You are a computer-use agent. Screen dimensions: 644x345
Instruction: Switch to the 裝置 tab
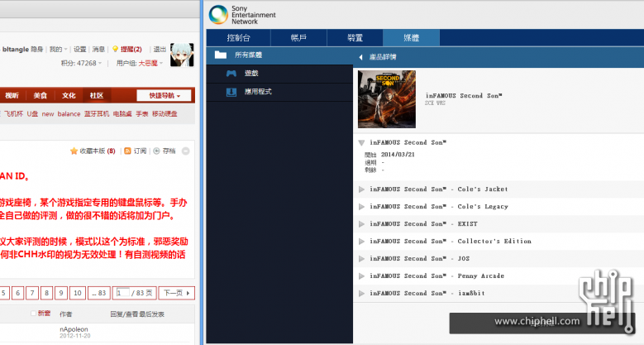click(x=355, y=38)
